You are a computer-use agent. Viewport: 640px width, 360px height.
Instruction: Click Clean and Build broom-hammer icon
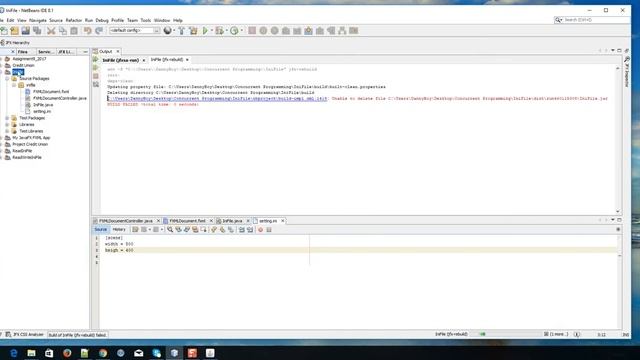[193, 31]
